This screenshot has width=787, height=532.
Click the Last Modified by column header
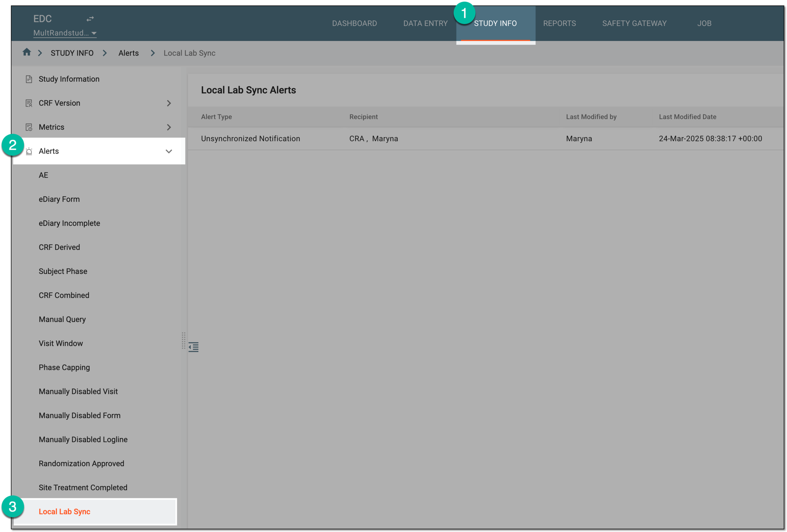pos(591,117)
